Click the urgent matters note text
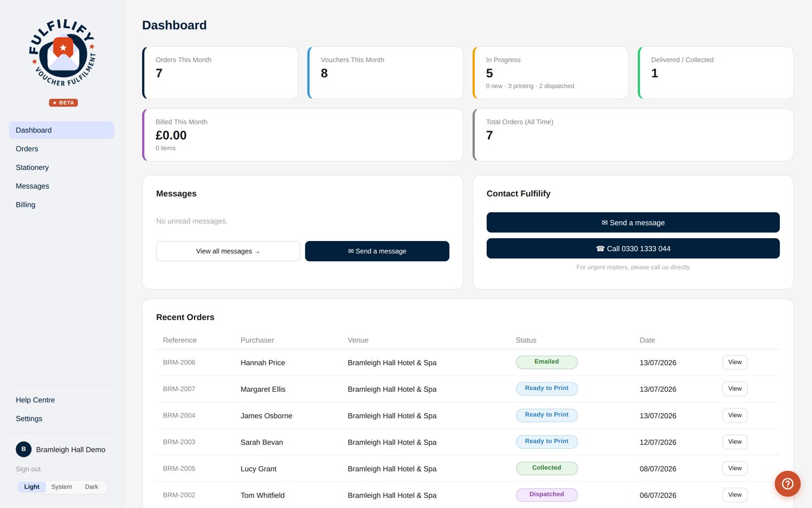Image resolution: width=812 pixels, height=508 pixels. (x=633, y=268)
